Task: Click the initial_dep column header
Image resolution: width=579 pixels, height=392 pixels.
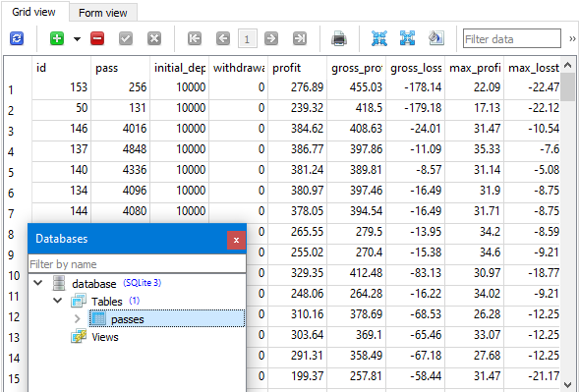Action: tap(180, 68)
